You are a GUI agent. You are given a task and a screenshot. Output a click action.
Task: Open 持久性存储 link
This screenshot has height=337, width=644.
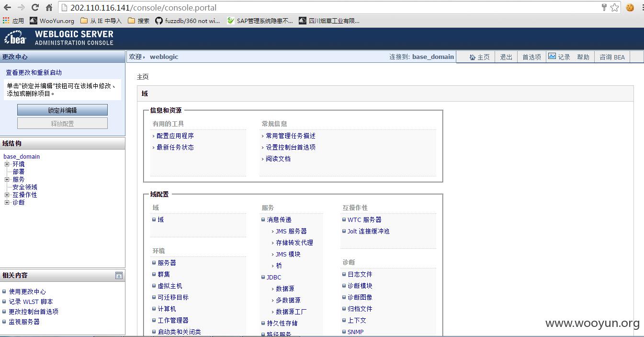tap(282, 323)
